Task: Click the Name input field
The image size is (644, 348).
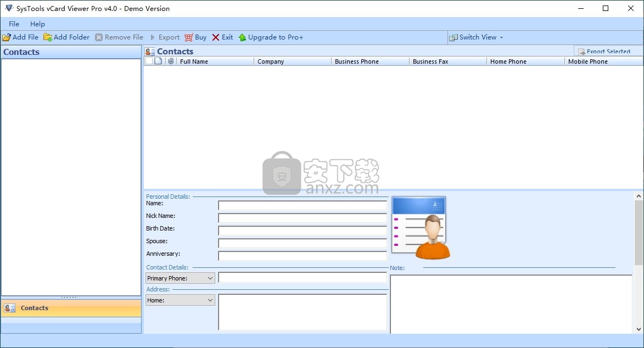Action: [x=303, y=205]
